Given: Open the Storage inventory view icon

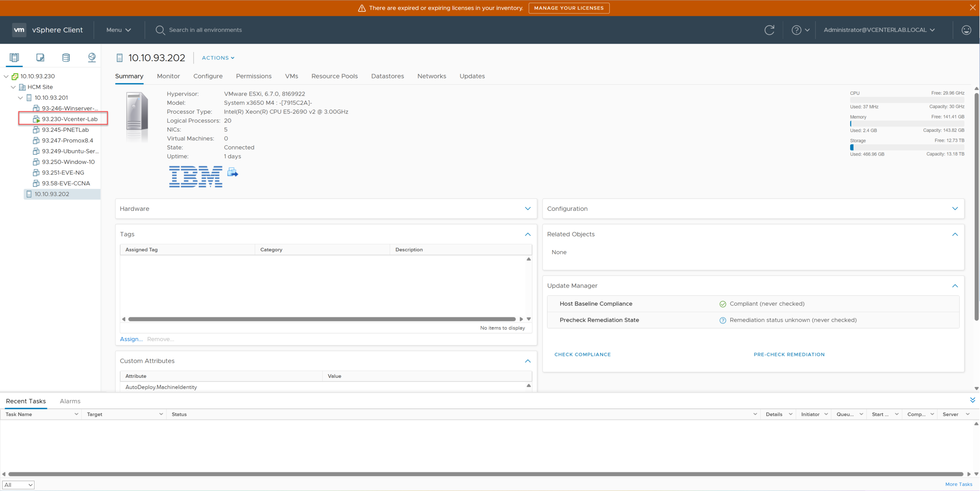Looking at the screenshot, I should [66, 57].
